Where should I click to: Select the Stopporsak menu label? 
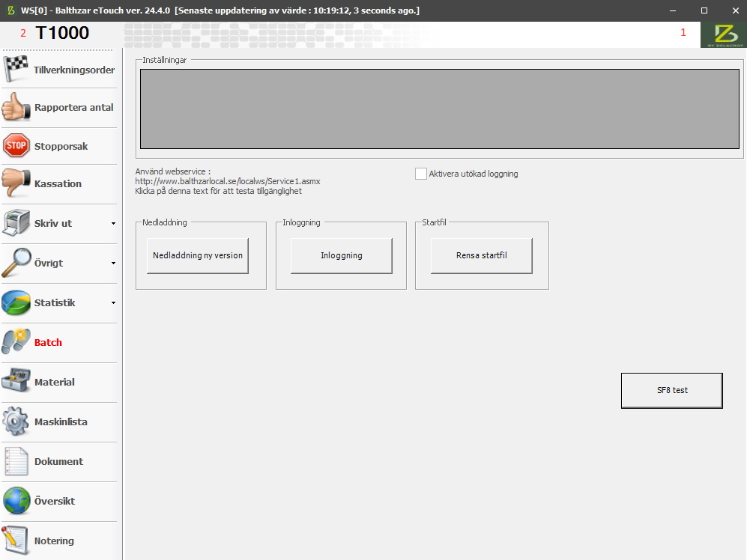61,146
